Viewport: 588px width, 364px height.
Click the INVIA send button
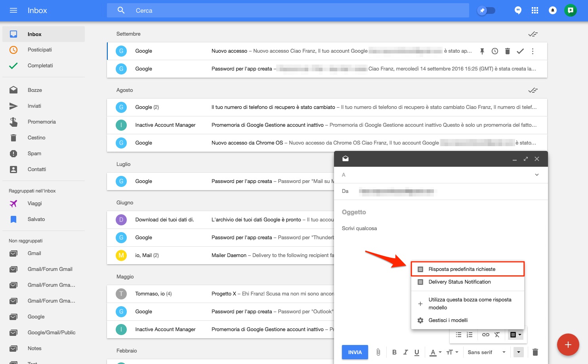pyautogui.click(x=355, y=352)
